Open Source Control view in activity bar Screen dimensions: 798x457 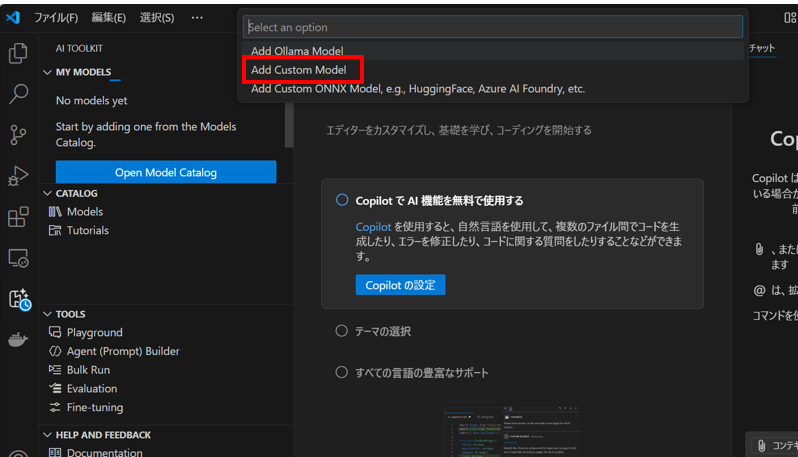tap(18, 135)
